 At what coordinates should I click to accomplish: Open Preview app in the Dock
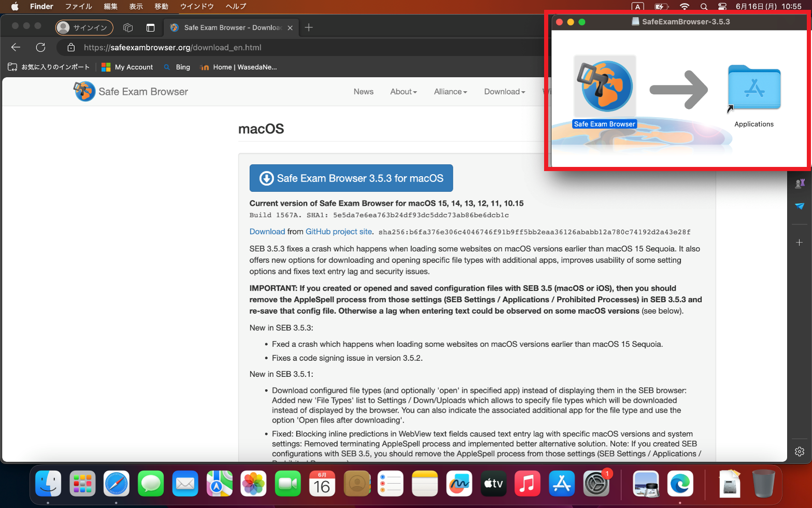coord(646,484)
